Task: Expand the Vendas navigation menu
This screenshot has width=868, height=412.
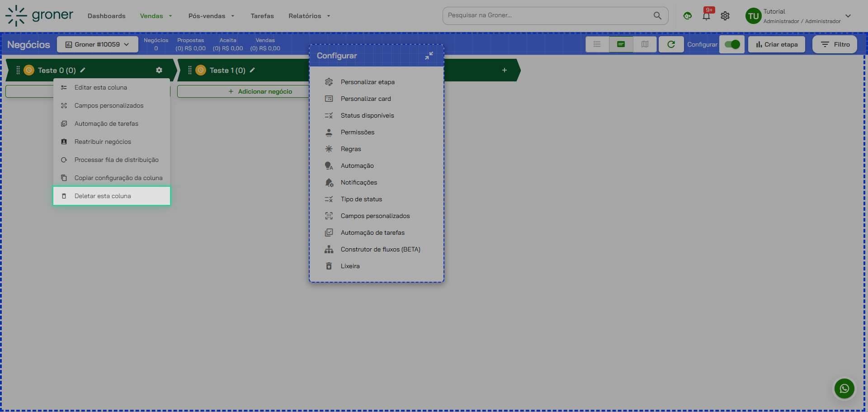Action: click(x=156, y=16)
